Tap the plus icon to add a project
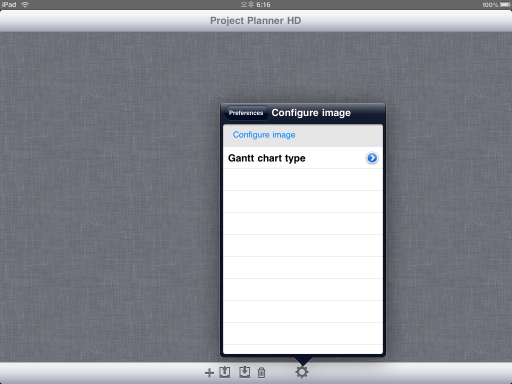Screen dimensions: 512x384 coord(209,373)
